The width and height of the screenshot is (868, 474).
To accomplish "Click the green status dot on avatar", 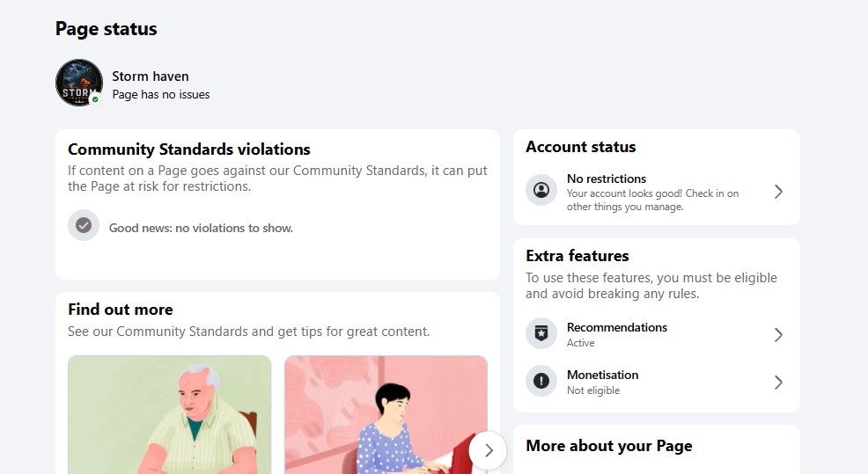I will (95, 99).
